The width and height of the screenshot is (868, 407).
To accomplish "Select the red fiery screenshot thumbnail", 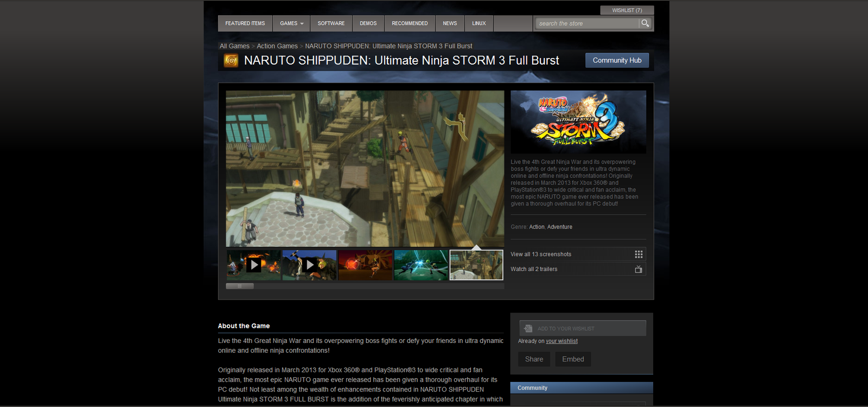I will pyautogui.click(x=365, y=265).
